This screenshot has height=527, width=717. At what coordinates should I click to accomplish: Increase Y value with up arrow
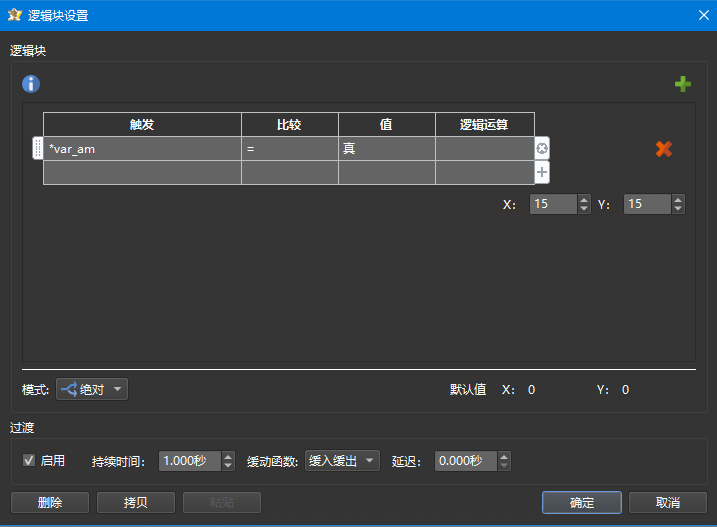click(678, 199)
